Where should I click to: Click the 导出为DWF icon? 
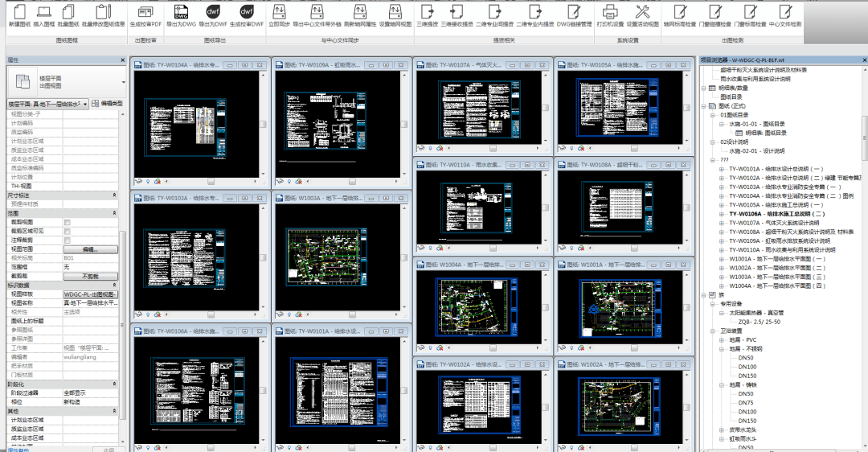coord(213,15)
